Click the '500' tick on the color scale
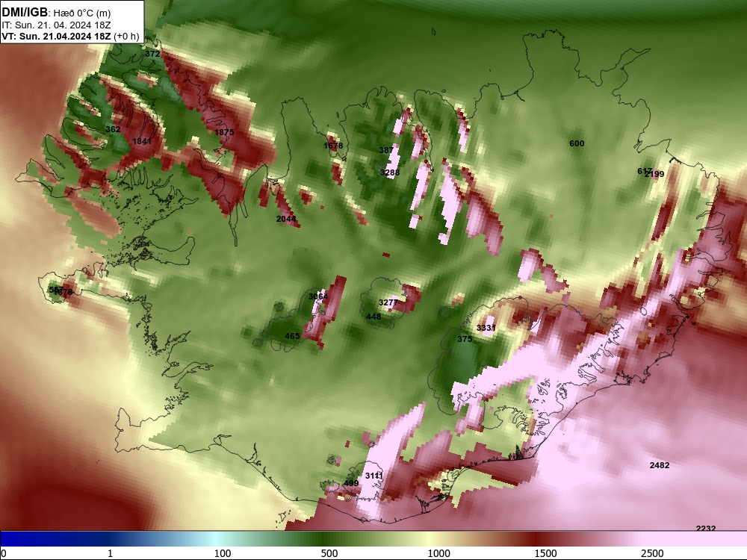 [329, 553]
